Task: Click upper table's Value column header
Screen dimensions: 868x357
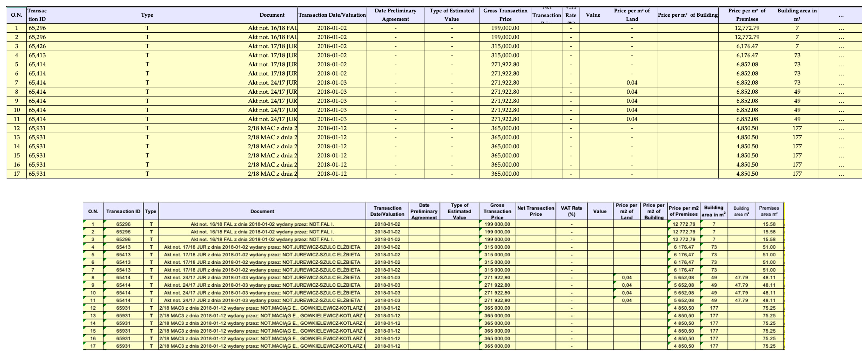Action: (x=593, y=15)
